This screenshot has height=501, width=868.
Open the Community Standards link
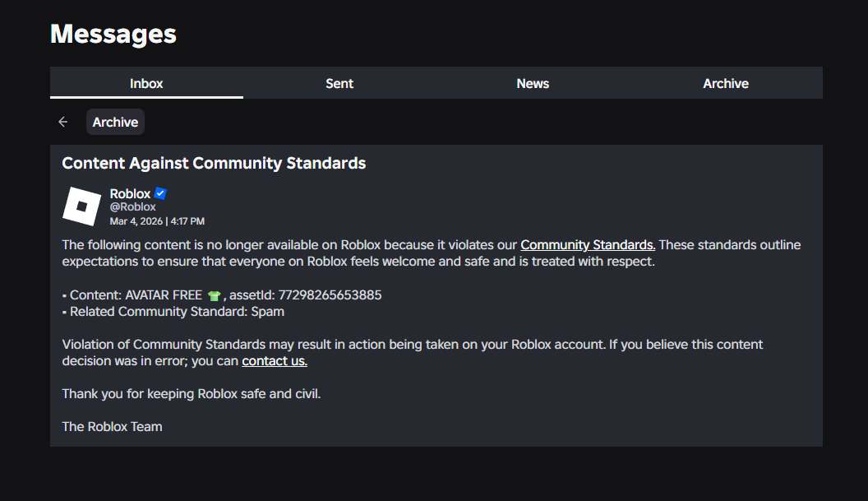tap(588, 245)
